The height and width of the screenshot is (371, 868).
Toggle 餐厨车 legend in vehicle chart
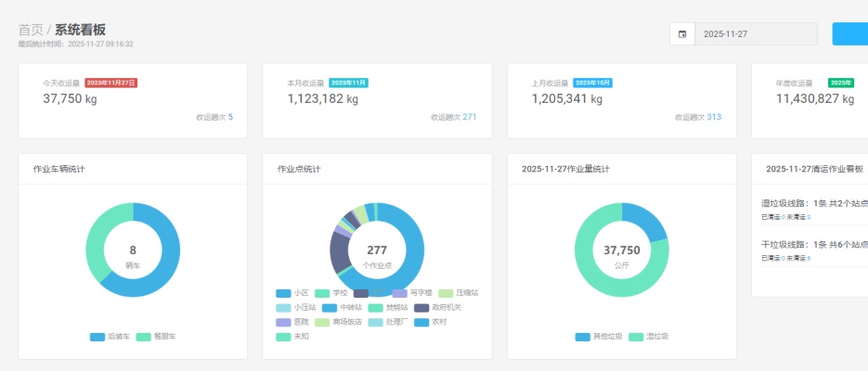click(156, 337)
